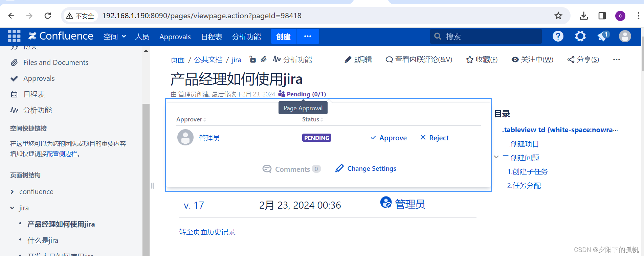The height and width of the screenshot is (256, 644).
Task: Jump to 1.创建子任务 in contents
Action: pos(528,172)
